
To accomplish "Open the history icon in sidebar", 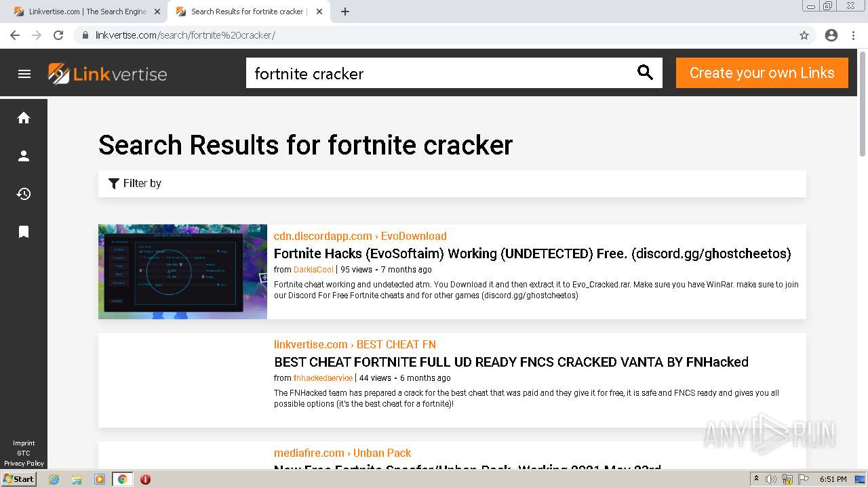I will click(24, 194).
